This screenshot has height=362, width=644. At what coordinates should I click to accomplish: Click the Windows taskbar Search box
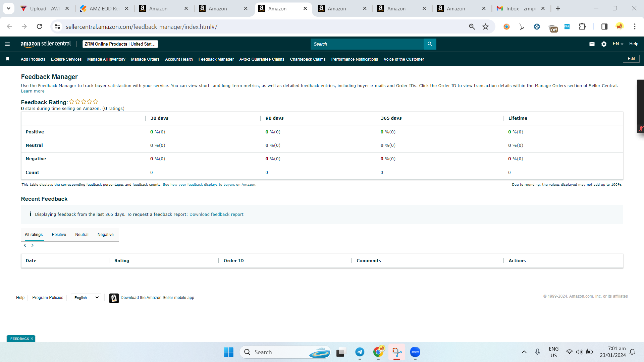coord(285,352)
